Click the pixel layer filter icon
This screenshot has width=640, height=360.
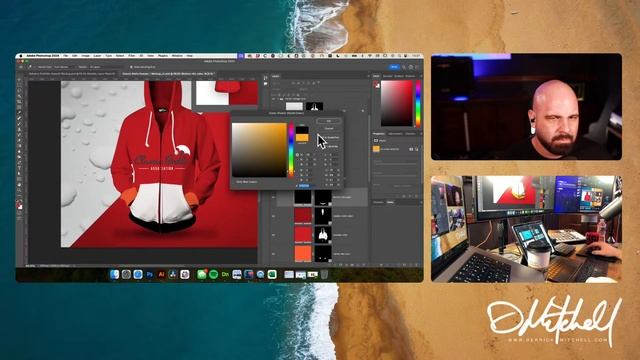click(293, 83)
